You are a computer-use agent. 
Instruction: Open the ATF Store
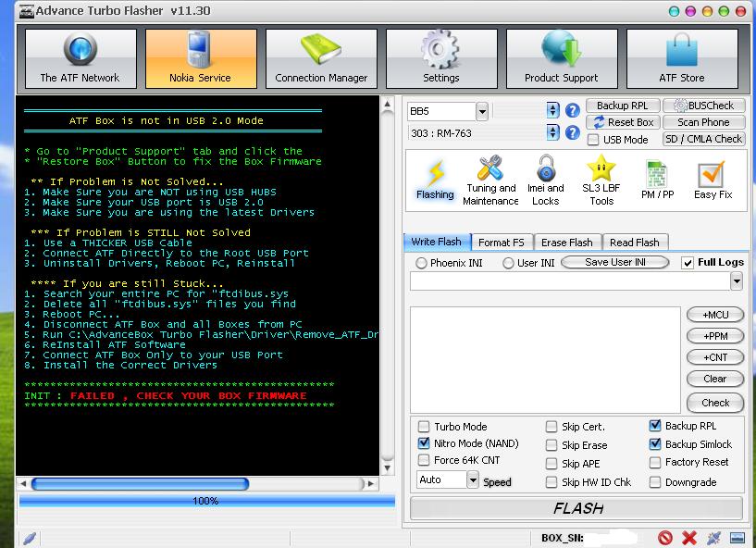pyautogui.click(x=682, y=58)
